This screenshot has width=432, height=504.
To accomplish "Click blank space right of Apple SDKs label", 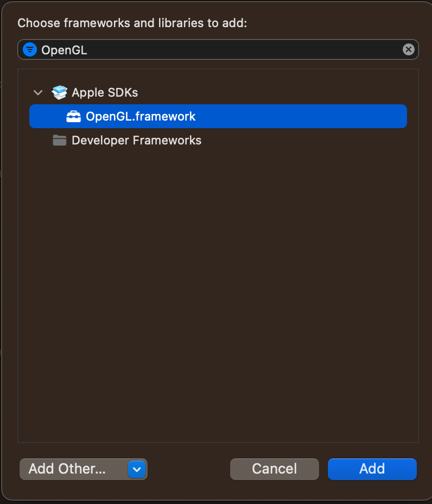I will (273, 92).
